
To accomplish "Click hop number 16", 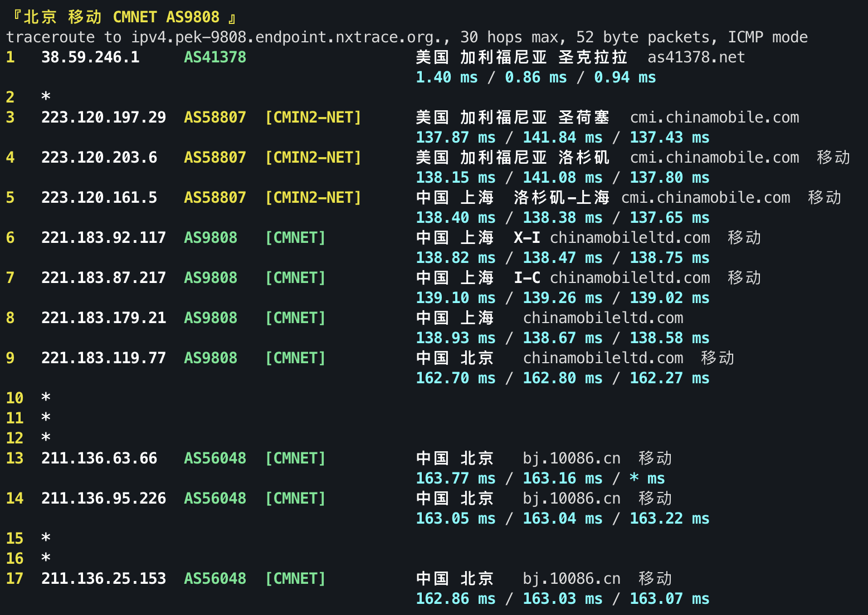I will 14,559.
